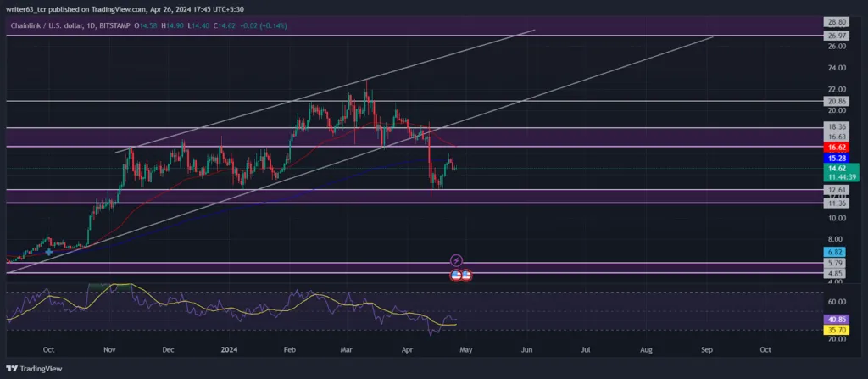Click the 8.00 price axis label
This screenshot has width=868, height=379.
tap(836, 239)
